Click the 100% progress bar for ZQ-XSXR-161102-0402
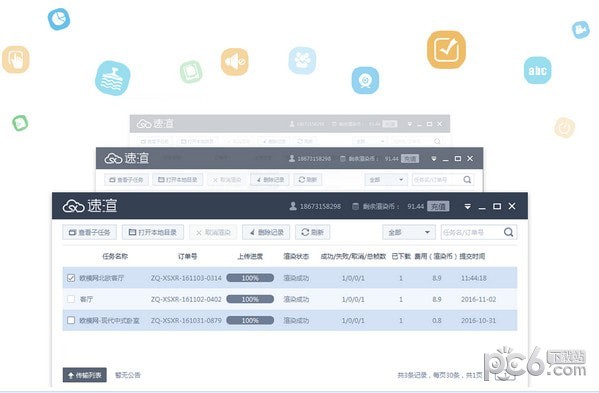This screenshot has width=599, height=393. click(250, 299)
